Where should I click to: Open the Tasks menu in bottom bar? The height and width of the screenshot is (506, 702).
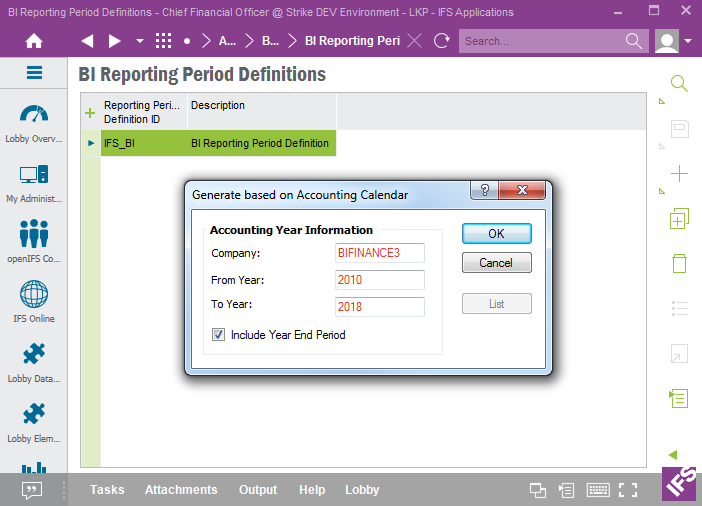point(107,490)
